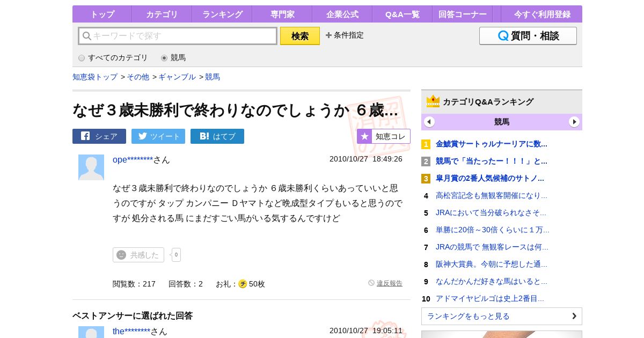Tweet with the Twitter ツイート button
644x338 pixels.
[x=158, y=136]
